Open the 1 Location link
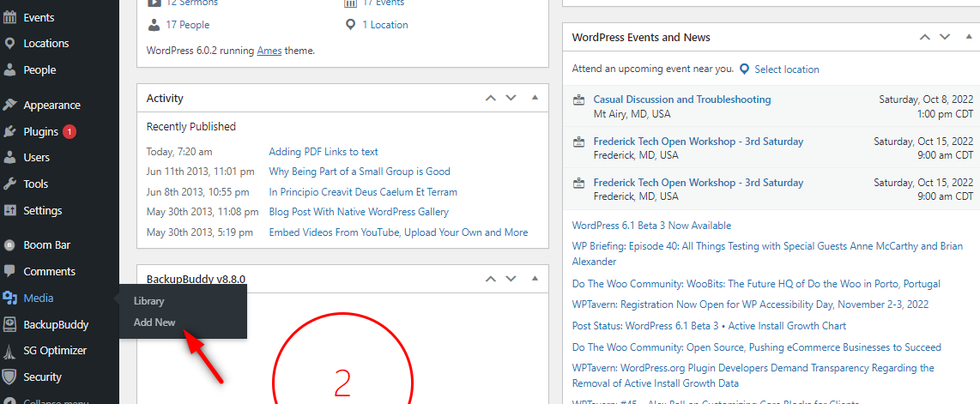980x404 pixels. pyautogui.click(x=385, y=25)
